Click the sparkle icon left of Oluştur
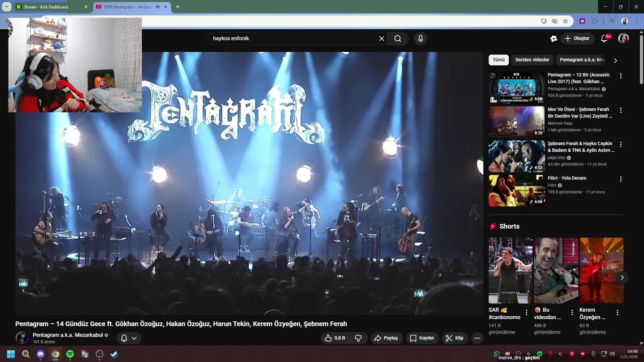 click(553, 39)
